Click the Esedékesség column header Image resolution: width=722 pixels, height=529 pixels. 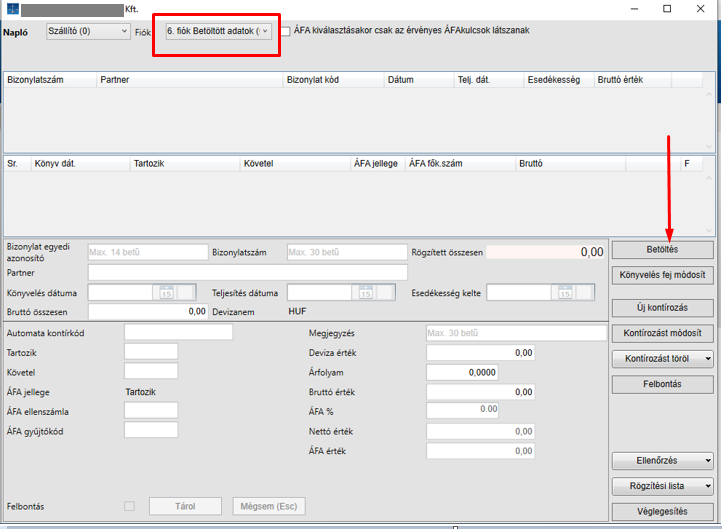point(559,80)
